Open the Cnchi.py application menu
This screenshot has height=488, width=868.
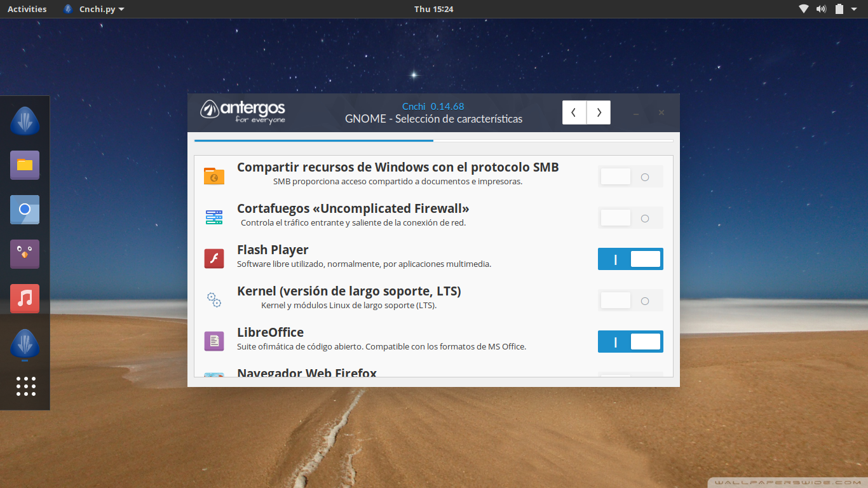click(x=94, y=9)
